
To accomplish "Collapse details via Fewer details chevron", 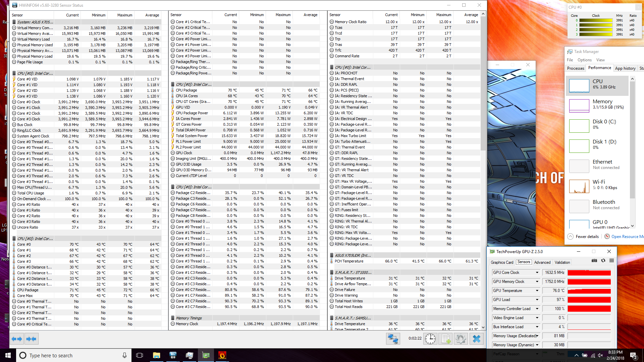I will pyautogui.click(x=570, y=237).
